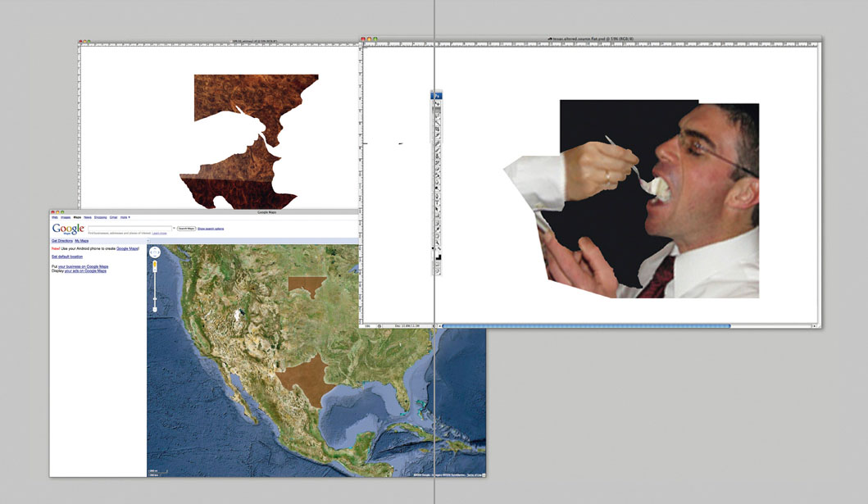The image size is (868, 504).
Task: Click inside the Google Maps search field
Action: (x=130, y=229)
